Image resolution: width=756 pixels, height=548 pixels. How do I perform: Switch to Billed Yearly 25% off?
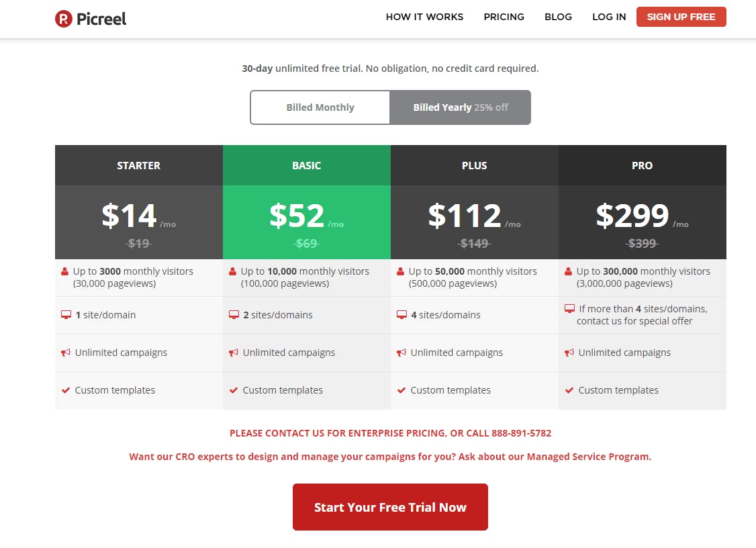click(461, 107)
